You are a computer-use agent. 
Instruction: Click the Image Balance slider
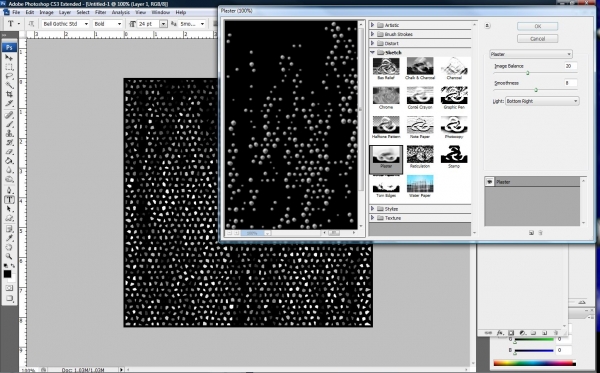536,73
